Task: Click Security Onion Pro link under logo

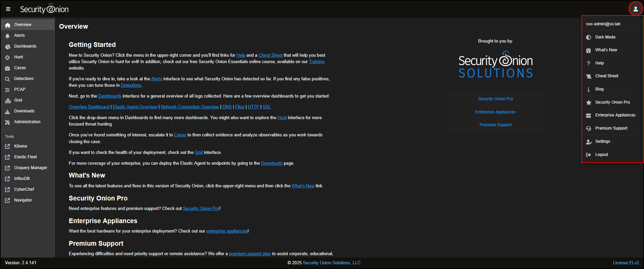Action: [495, 99]
